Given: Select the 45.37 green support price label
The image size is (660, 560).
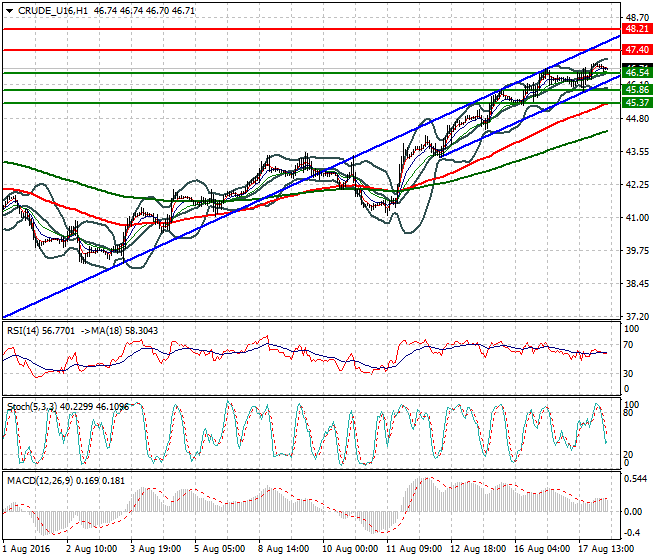Looking at the screenshot, I should [x=637, y=103].
